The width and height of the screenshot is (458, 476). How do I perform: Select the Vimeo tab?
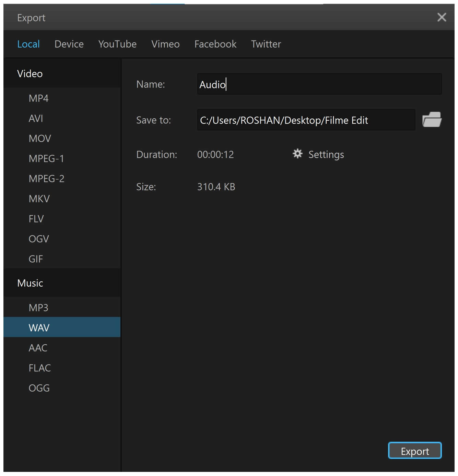click(165, 44)
